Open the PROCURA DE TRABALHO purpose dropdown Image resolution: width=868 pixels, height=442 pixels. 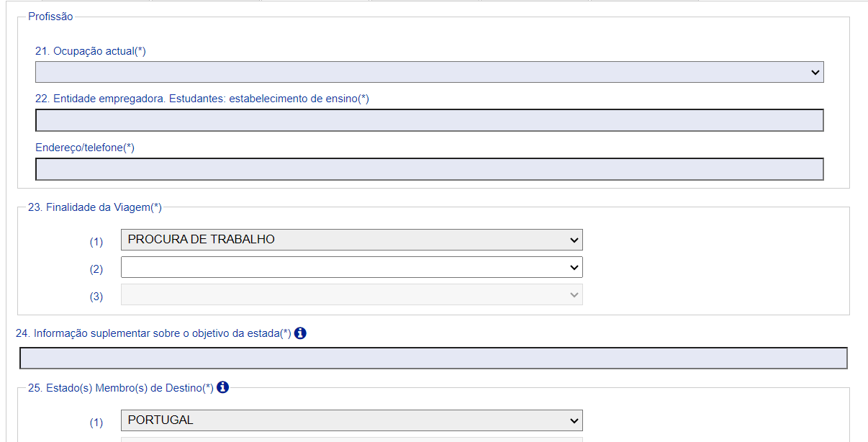(352, 240)
